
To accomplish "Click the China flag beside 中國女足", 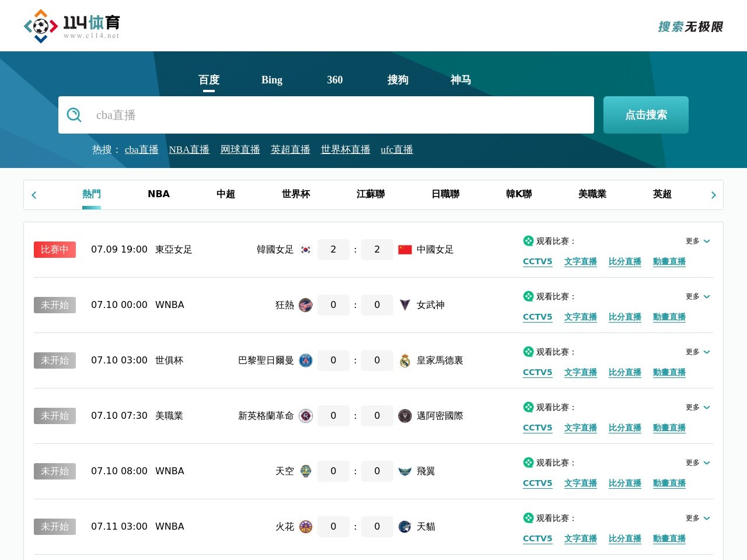I will pos(406,249).
